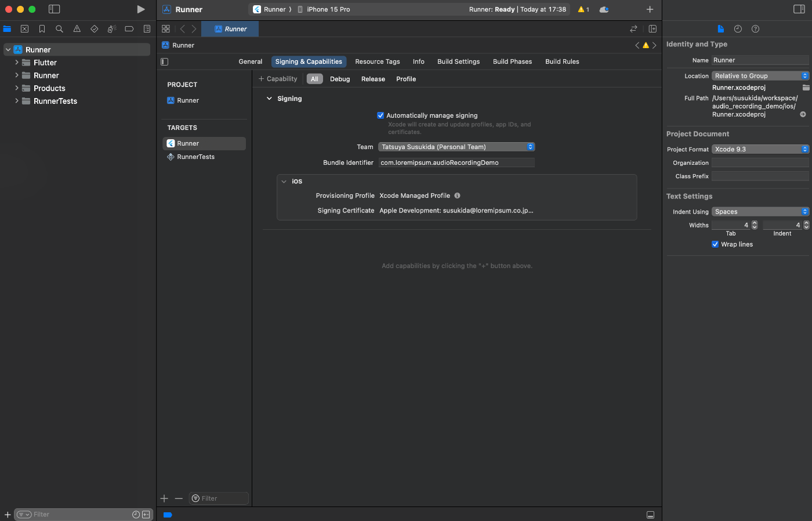812x521 pixels.
Task: Choose folder icon next to Runner.xcodeproj location
Action: (806, 88)
